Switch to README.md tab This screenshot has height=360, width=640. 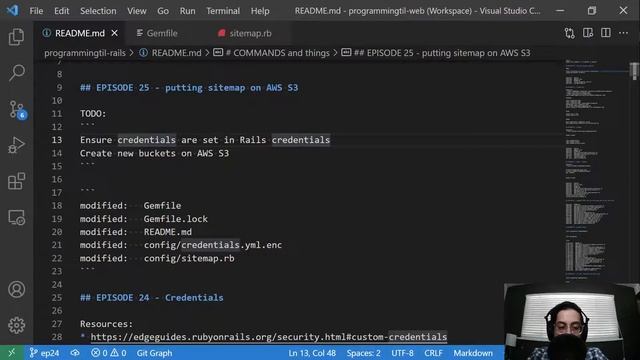pyautogui.click(x=80, y=33)
